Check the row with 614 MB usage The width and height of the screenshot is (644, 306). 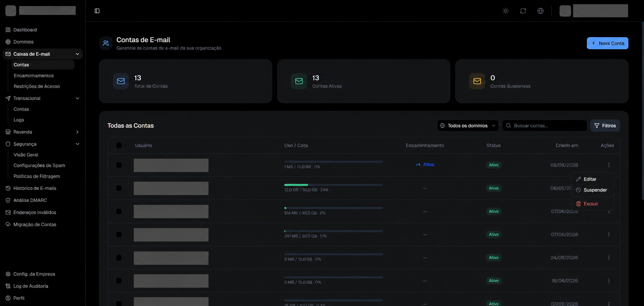119,211
